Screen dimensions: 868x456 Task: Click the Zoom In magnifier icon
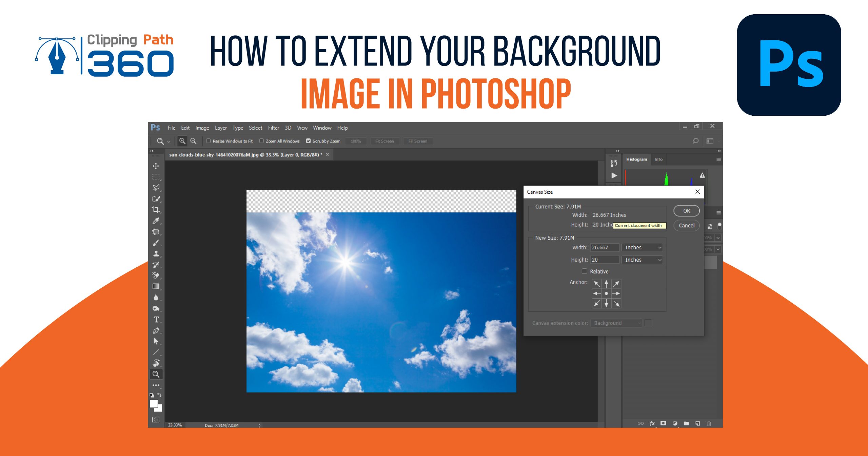tap(182, 141)
